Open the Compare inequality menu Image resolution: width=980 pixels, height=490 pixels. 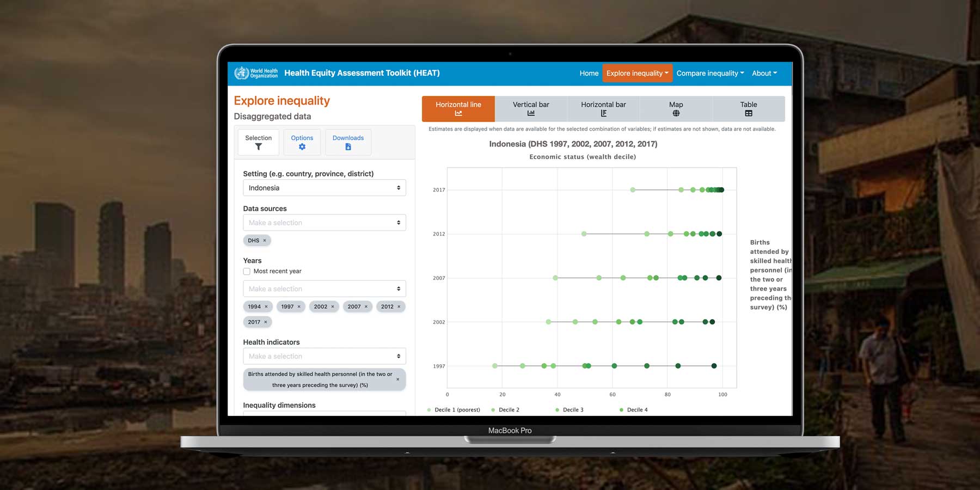pyautogui.click(x=710, y=73)
